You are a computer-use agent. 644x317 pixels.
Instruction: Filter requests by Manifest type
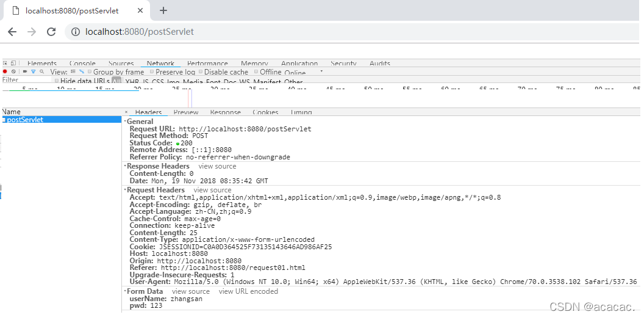267,81
